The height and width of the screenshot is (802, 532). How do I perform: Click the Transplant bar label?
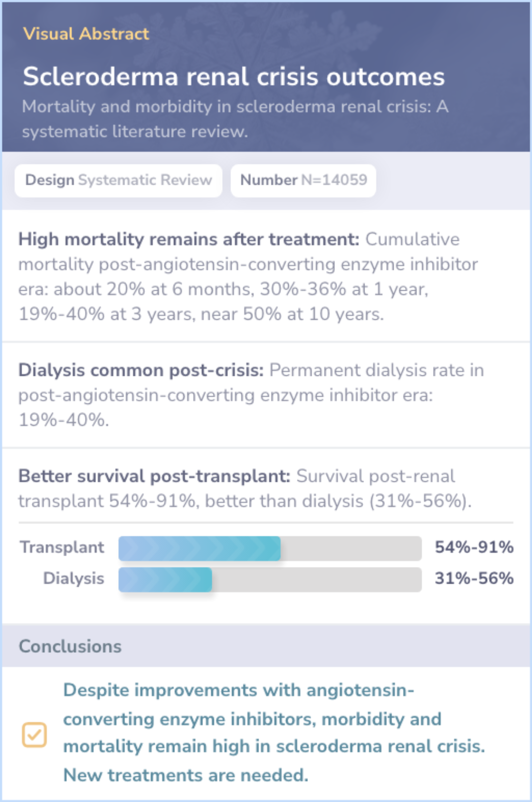click(x=62, y=547)
